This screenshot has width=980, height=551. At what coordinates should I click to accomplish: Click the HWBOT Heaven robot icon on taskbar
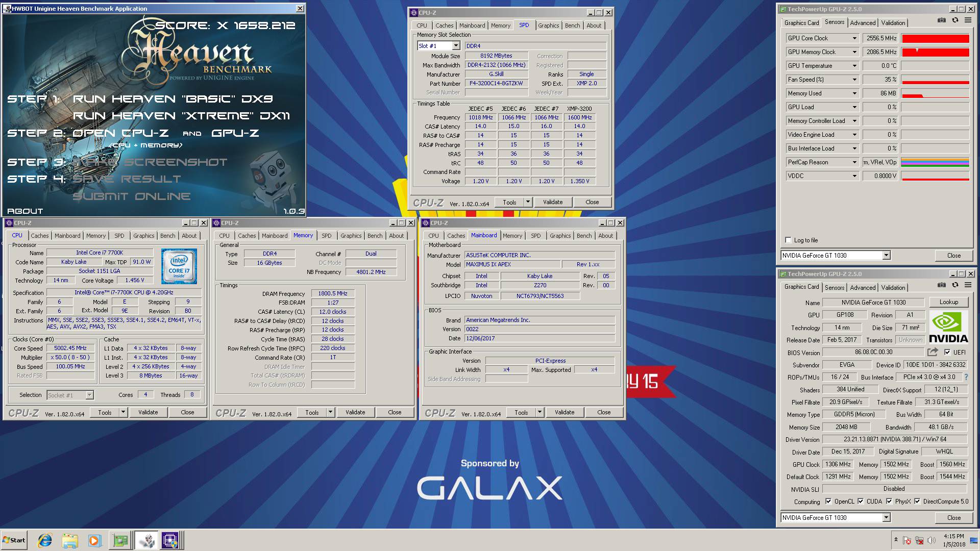(146, 540)
